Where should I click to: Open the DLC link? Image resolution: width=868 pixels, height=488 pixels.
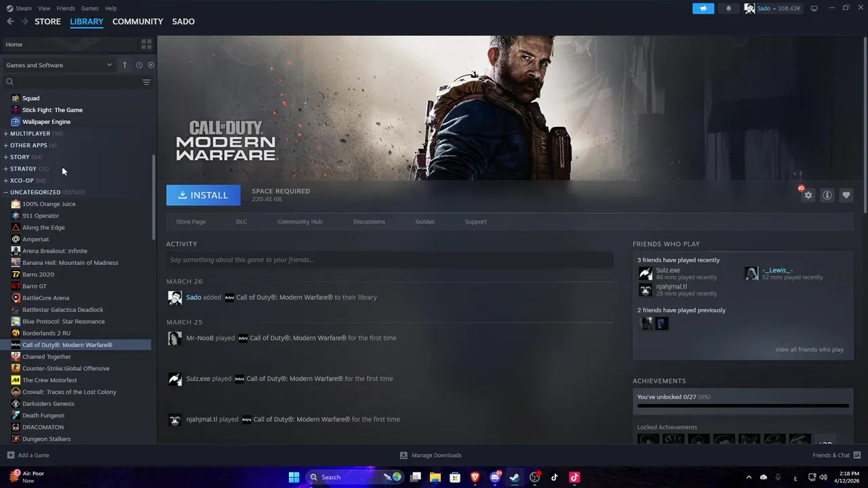pos(241,222)
